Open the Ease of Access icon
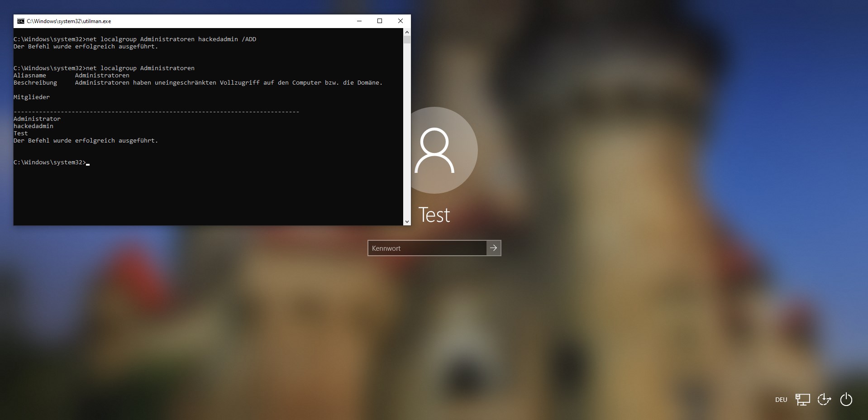 pos(824,400)
